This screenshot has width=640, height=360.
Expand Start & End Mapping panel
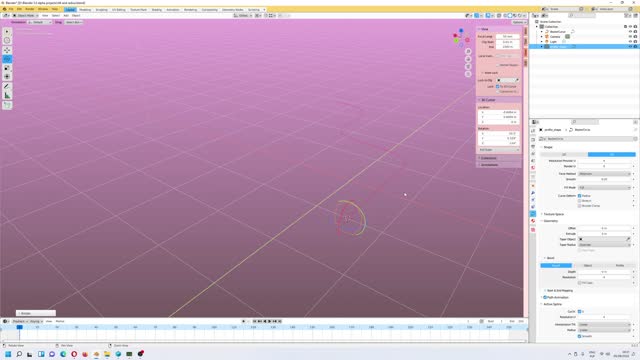coord(560,291)
